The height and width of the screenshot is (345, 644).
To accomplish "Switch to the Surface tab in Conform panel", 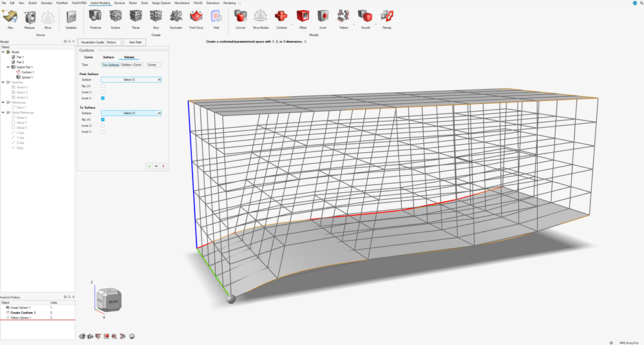I will click(108, 57).
